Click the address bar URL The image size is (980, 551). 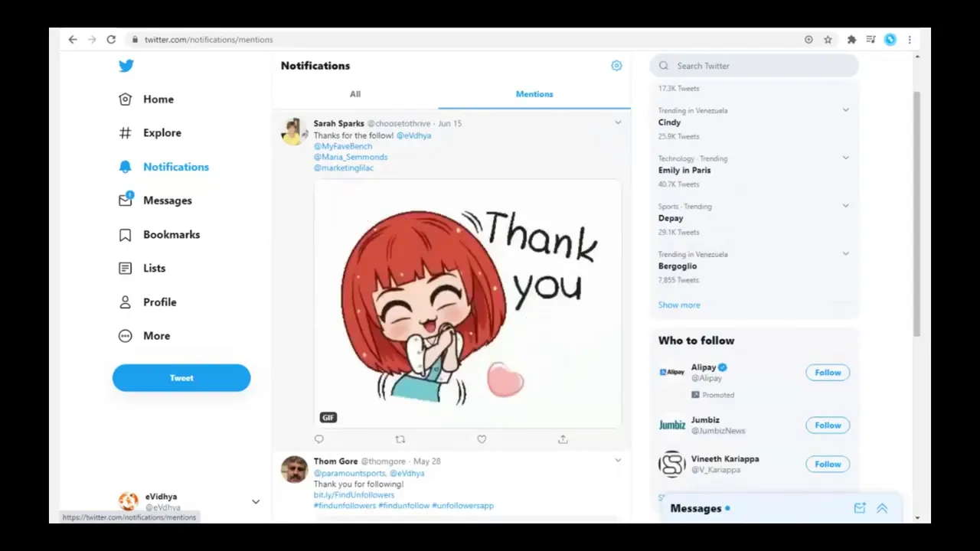208,40
